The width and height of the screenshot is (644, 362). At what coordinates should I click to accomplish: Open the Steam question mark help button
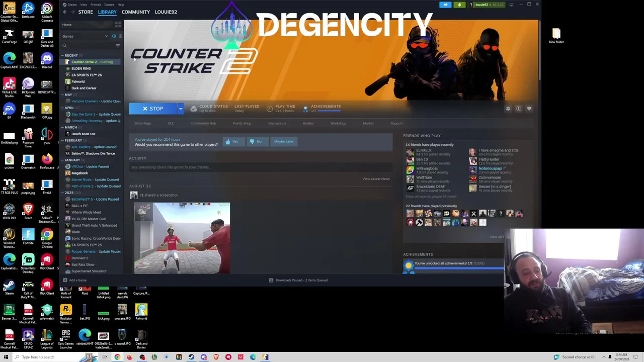[471, 5]
